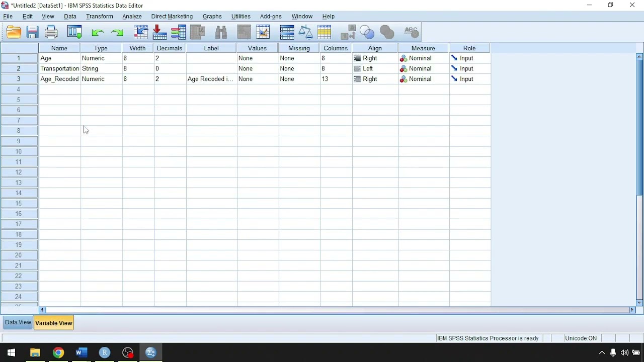Click the Go to Variable icon
Viewport: 644px width, 362px height.
[x=159, y=33]
